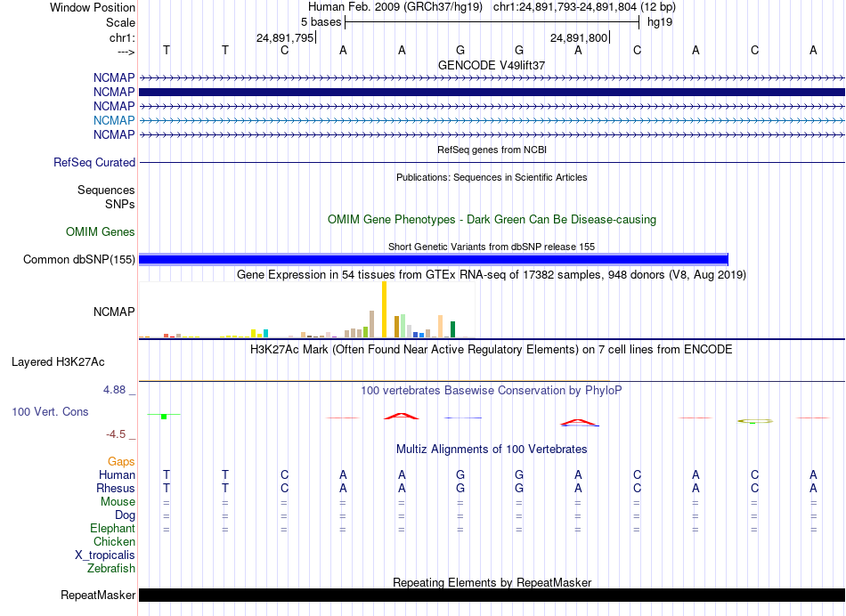This screenshot has height=616, width=846.
Task: Click the 5 bases scale bar label
Action: pos(321,22)
